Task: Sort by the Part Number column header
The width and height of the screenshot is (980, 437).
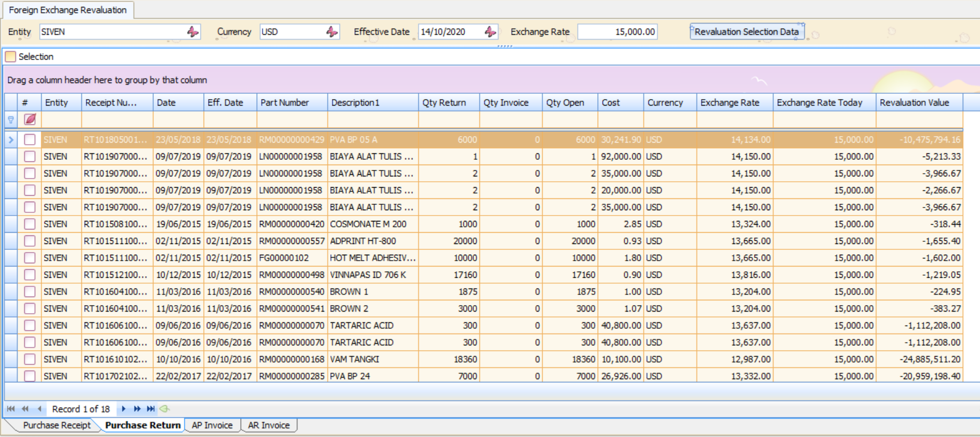Action: [292, 102]
